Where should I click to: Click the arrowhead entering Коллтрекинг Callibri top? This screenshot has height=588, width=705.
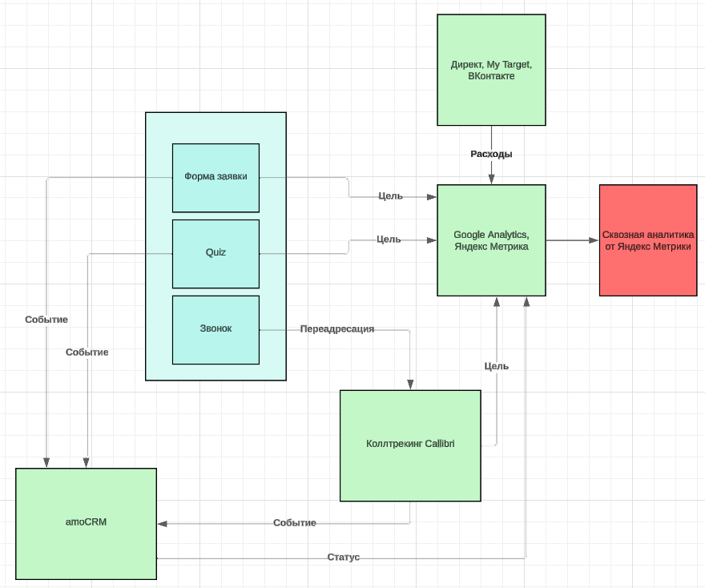[x=410, y=385]
